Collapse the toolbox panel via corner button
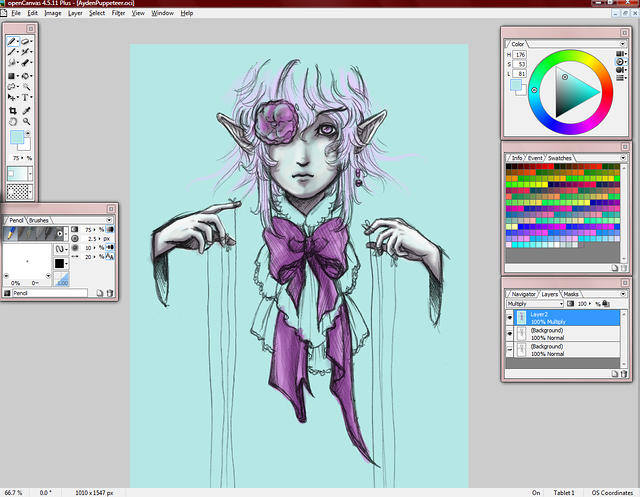The width and height of the screenshot is (640, 497). click(31, 28)
